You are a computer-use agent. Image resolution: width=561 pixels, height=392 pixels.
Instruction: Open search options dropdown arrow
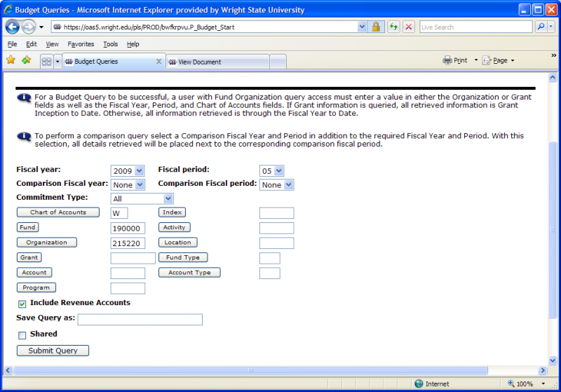pyautogui.click(x=551, y=27)
